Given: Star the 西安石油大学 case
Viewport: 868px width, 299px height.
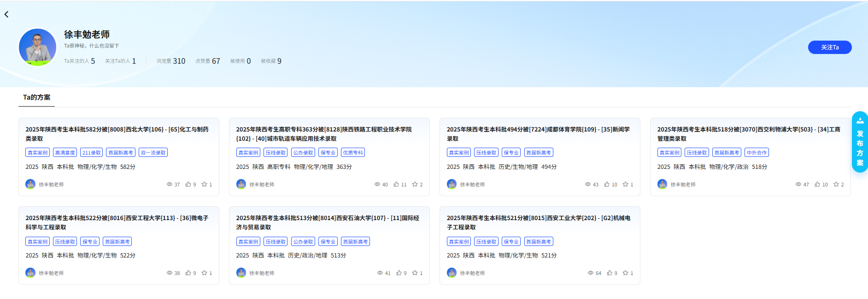Looking at the screenshot, I should (415, 273).
